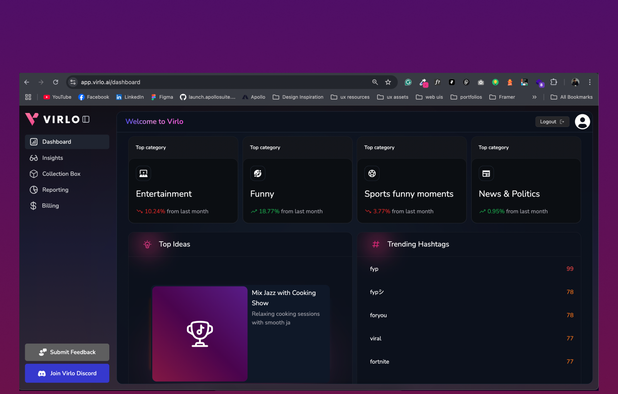Click the Virlo logo
Screen dimensions: 618x394
pos(52,119)
